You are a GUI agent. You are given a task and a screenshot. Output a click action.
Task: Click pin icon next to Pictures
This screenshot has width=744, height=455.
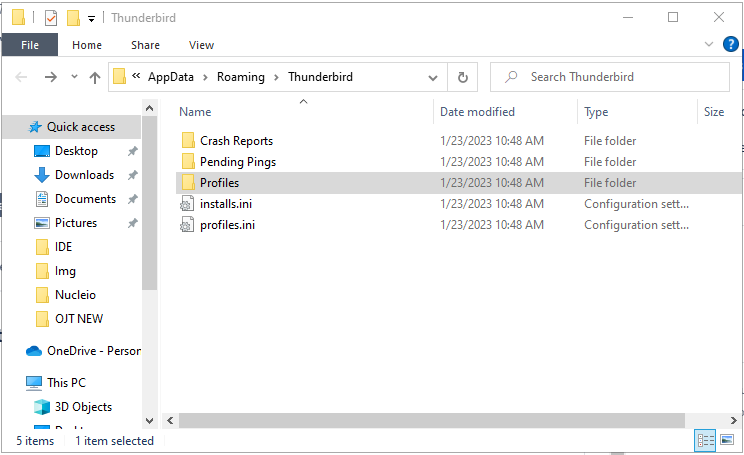click(132, 223)
